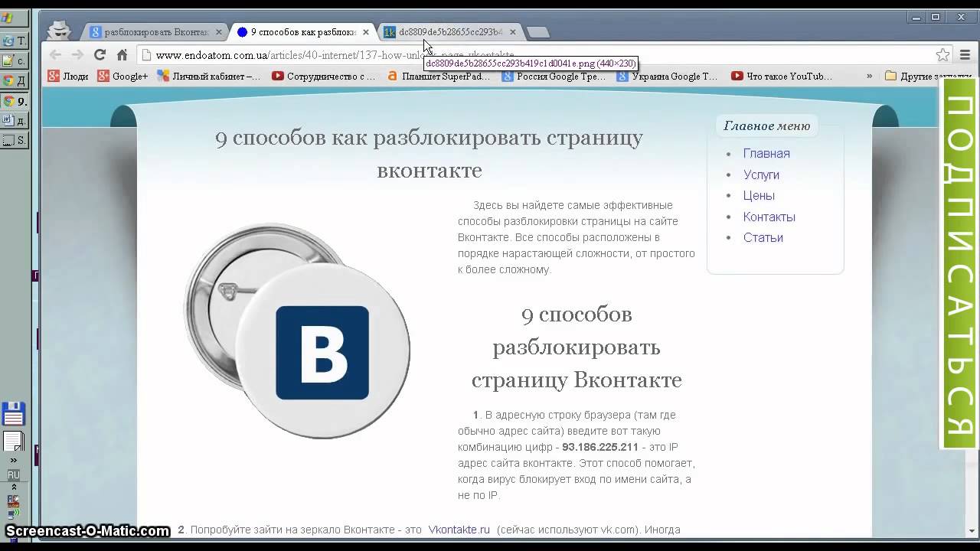Image resolution: width=980 pixels, height=551 pixels.
Task: Open the Chrome taskbar item labeled 9.
Action: (x=15, y=101)
